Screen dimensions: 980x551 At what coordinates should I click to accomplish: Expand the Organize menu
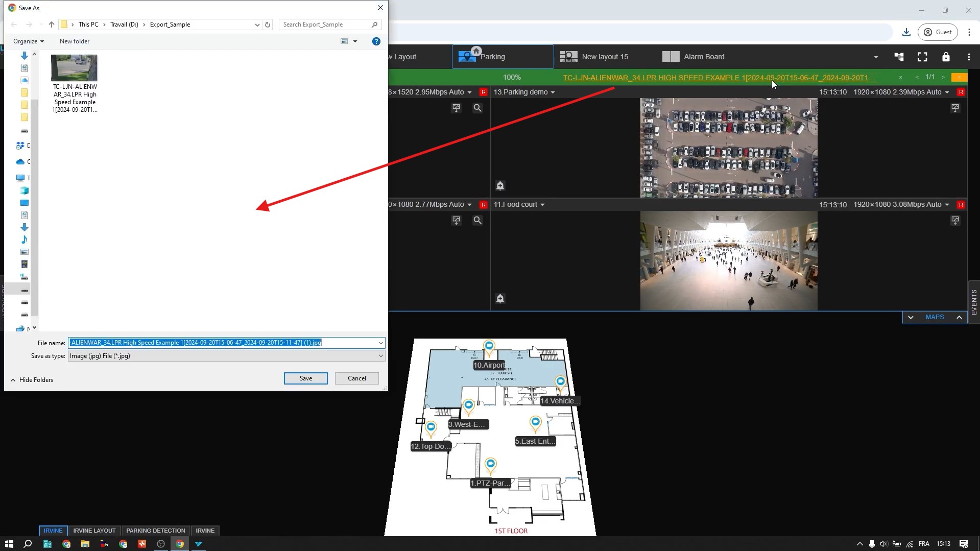tap(28, 41)
